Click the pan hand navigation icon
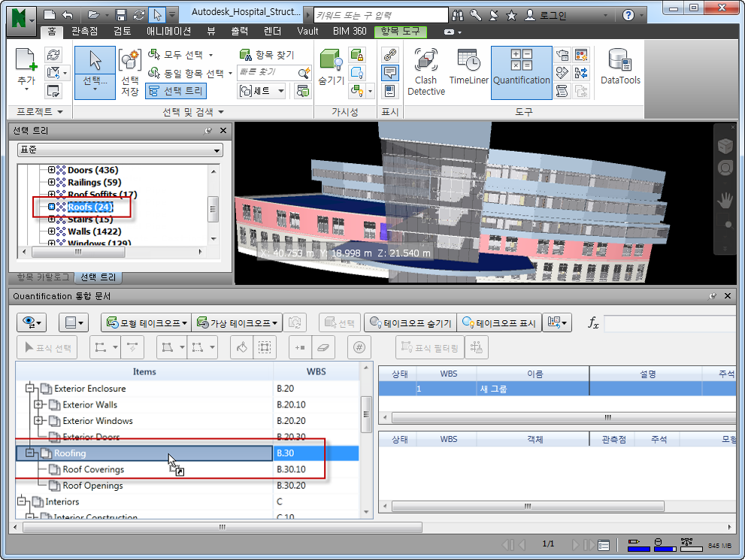 point(725,200)
